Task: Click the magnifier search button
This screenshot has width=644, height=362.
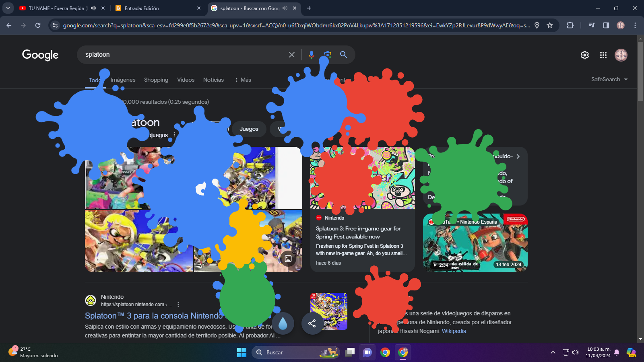Action: tap(343, 55)
